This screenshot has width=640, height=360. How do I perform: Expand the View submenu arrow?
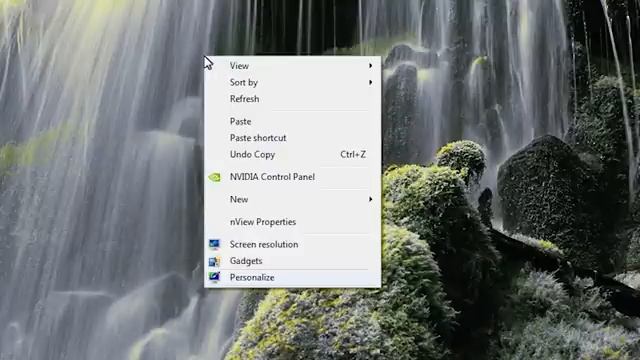point(371,66)
